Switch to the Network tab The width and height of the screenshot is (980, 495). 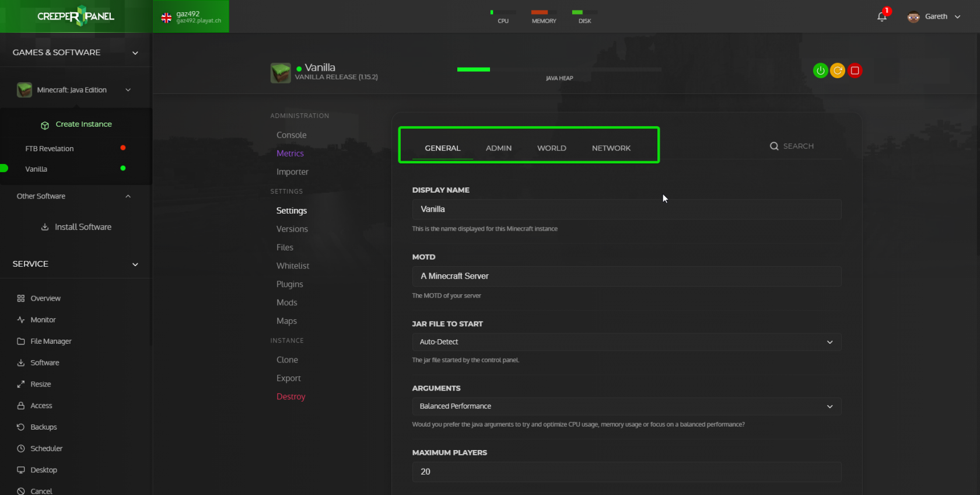[611, 148]
